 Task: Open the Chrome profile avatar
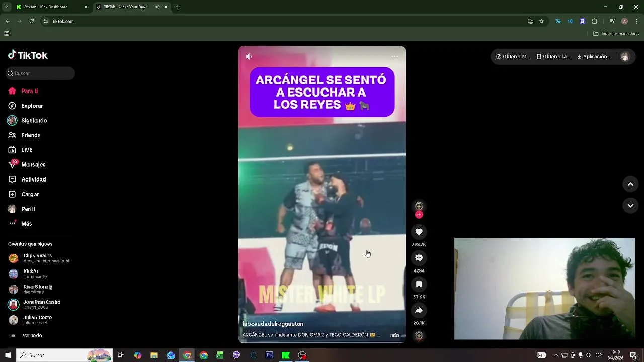tap(624, 21)
